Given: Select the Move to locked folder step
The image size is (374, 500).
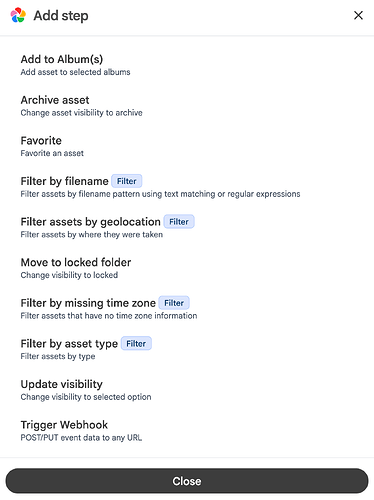Looking at the screenshot, I should (187, 268).
